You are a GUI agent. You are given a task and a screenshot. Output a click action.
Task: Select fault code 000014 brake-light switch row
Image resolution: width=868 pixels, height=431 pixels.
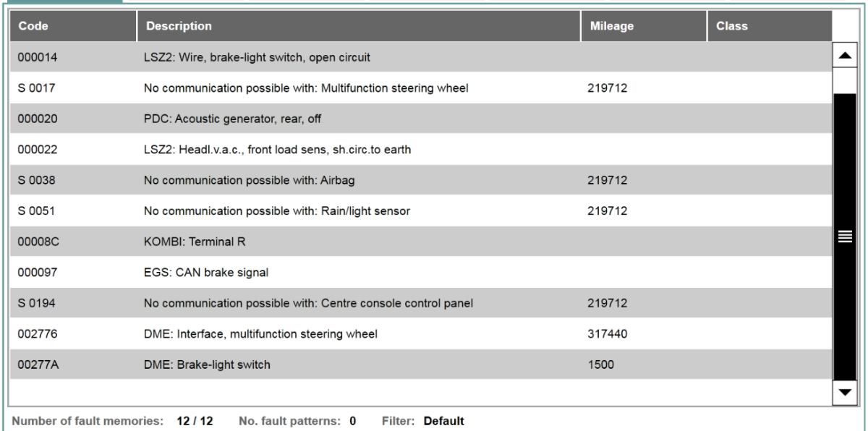point(422,56)
